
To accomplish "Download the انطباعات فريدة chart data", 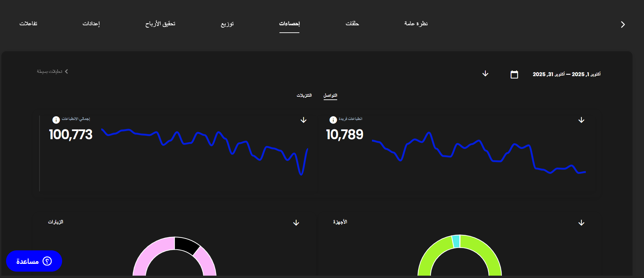I will coord(581,120).
